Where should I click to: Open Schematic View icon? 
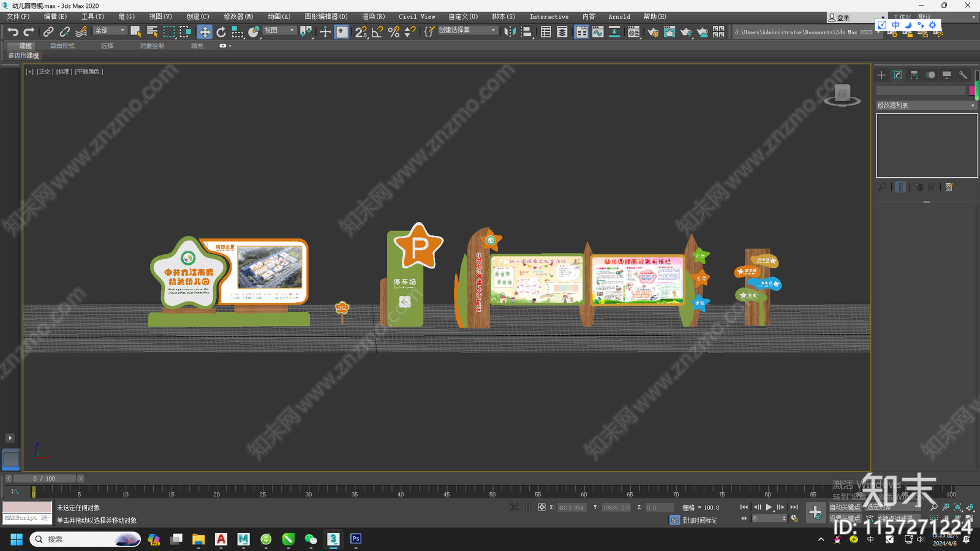614,32
